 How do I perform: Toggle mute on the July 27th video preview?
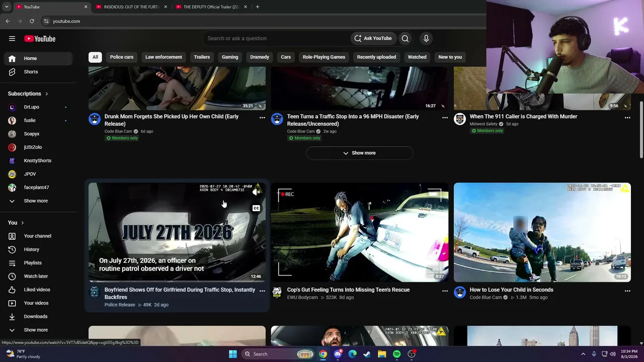coord(256,192)
